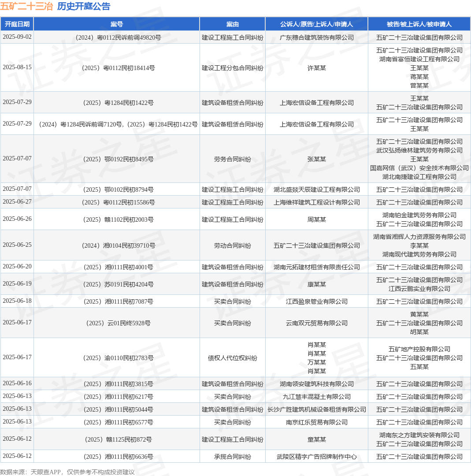Click plaintiff 广东穗合建筑装饰有限公司
Image resolution: width=471 pixels, height=476 pixels.
pyautogui.click(x=316, y=37)
